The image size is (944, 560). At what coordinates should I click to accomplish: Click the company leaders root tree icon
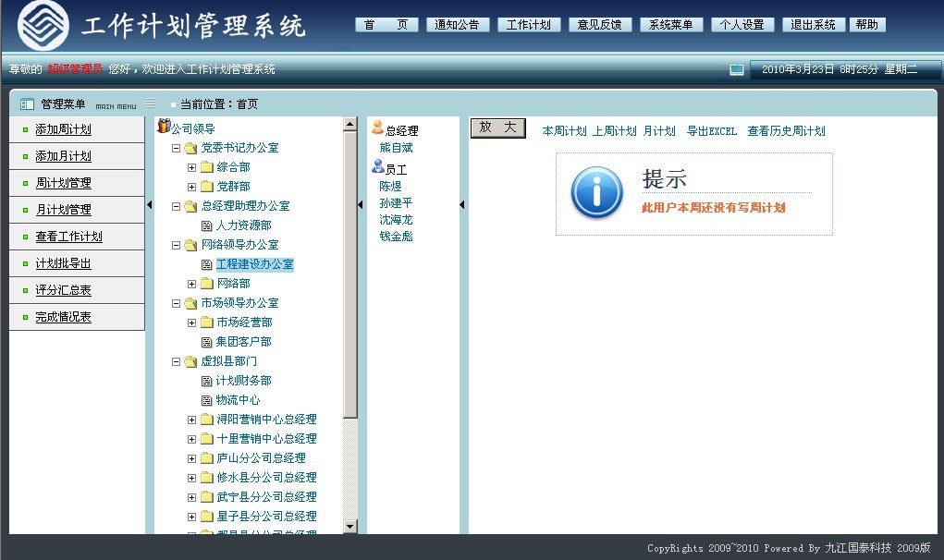click(x=164, y=127)
